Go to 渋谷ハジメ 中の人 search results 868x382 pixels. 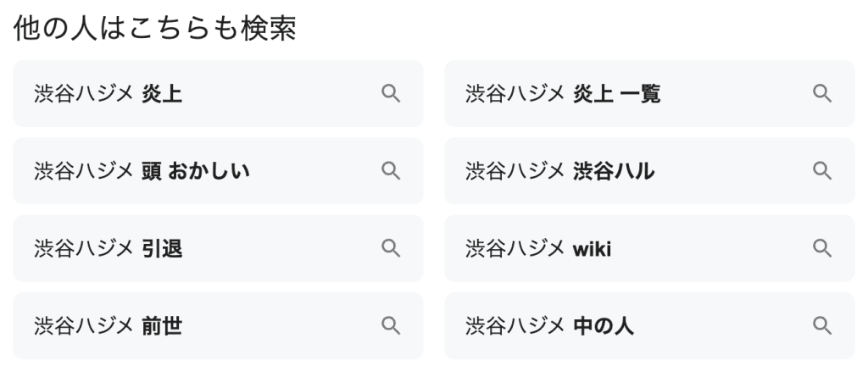point(549,326)
